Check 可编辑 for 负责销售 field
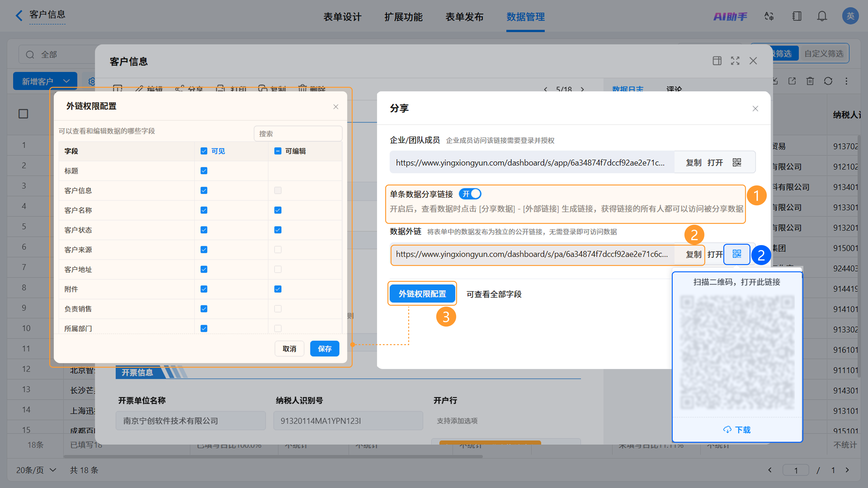The width and height of the screenshot is (868, 488). pyautogui.click(x=278, y=309)
